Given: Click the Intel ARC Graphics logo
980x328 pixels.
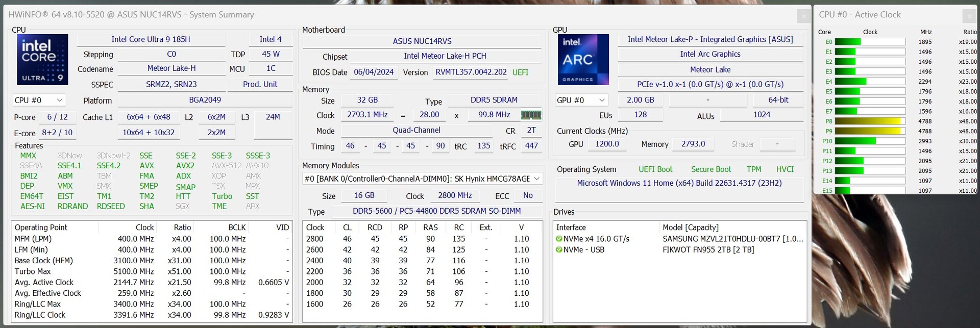Looking at the screenshot, I should coord(583,59).
